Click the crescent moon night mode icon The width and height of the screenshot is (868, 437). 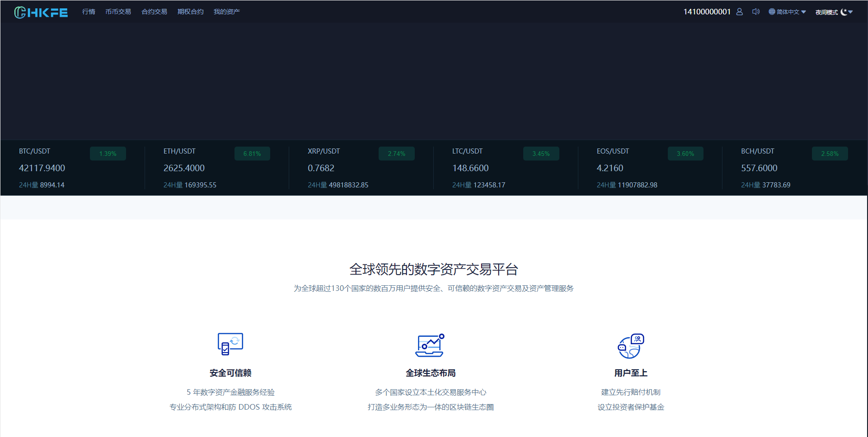[844, 12]
